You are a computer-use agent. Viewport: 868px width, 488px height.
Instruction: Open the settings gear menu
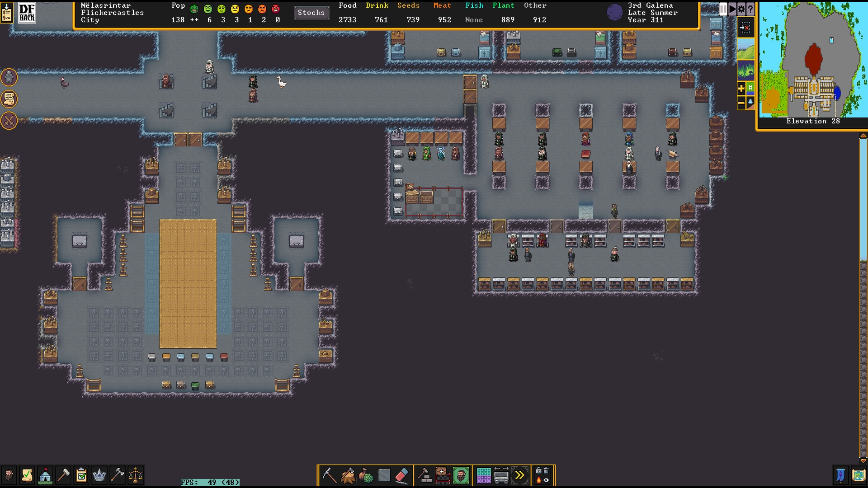tap(741, 9)
